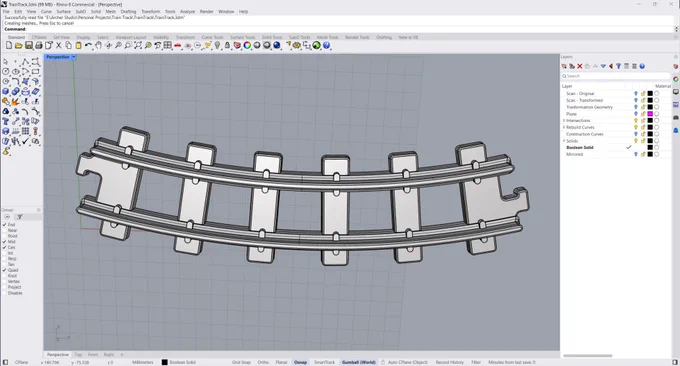Click the Move Layer Down arrow icon
Image resolution: width=680 pixels, height=366 pixels.
pyautogui.click(x=603, y=66)
